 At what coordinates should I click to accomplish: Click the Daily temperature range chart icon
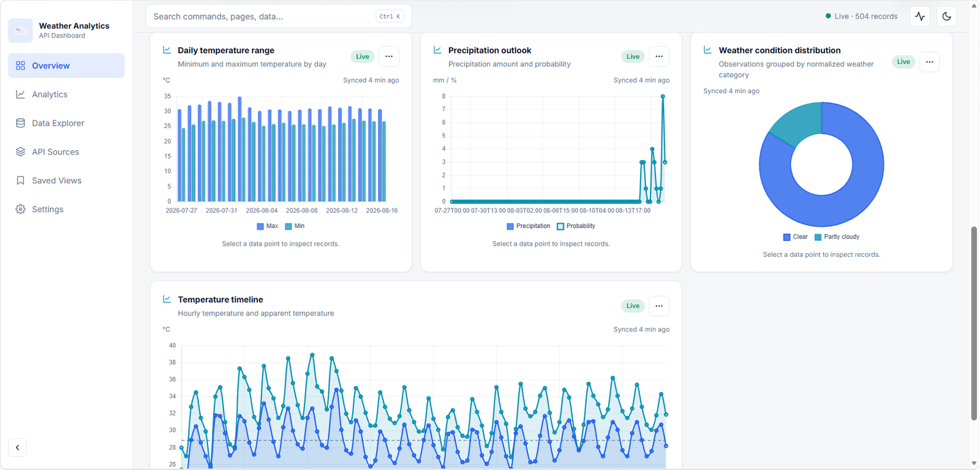[x=167, y=50]
